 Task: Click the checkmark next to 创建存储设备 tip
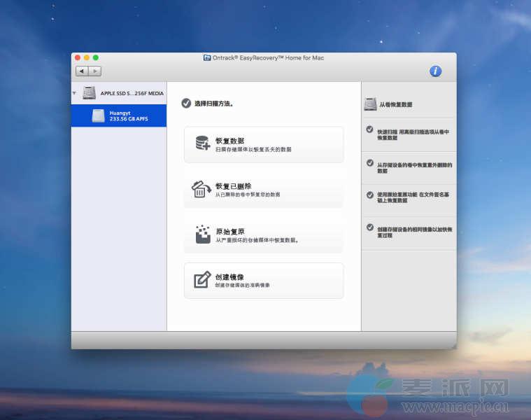(x=369, y=227)
